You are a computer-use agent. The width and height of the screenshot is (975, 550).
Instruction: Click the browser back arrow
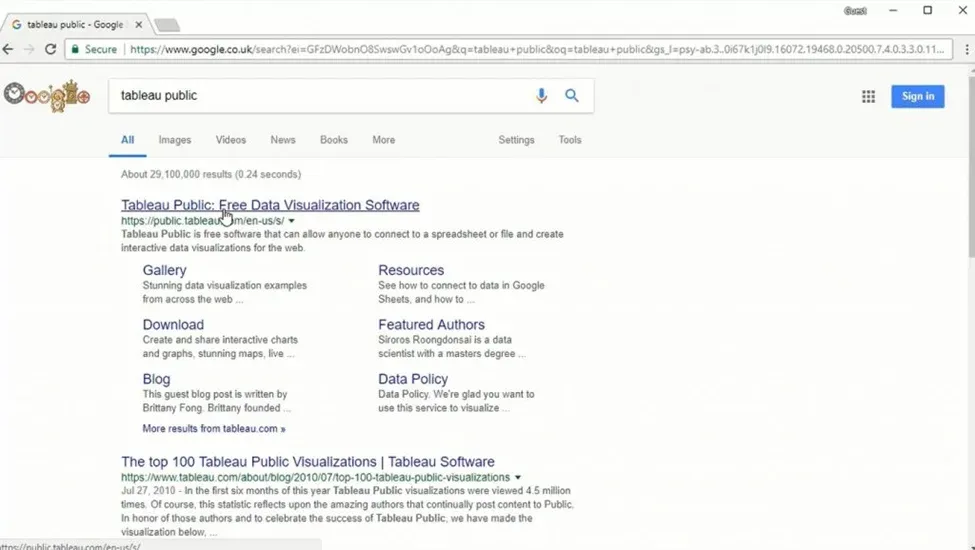9,49
